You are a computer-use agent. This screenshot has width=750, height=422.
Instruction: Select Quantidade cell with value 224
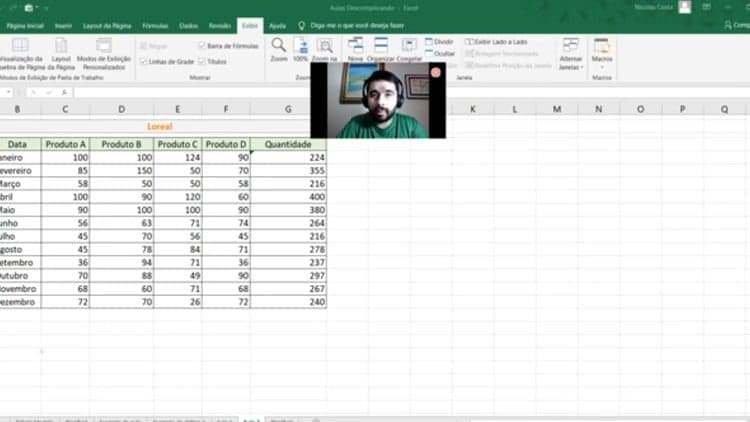288,157
